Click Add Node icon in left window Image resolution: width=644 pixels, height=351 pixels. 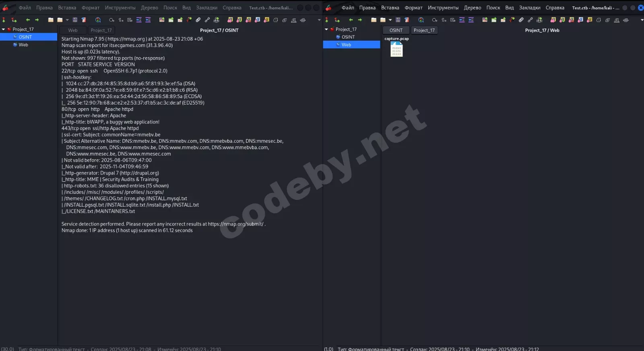pos(4,20)
